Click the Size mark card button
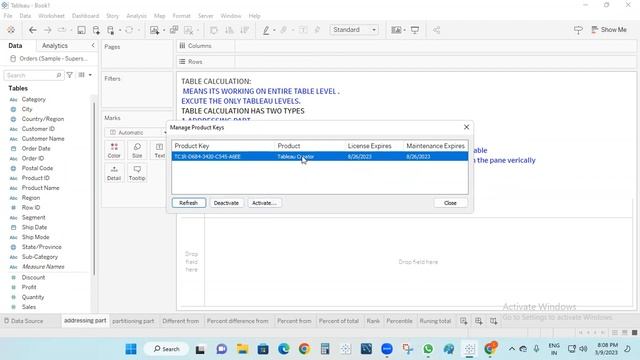Image resolution: width=640 pixels, height=360 pixels. point(137,150)
